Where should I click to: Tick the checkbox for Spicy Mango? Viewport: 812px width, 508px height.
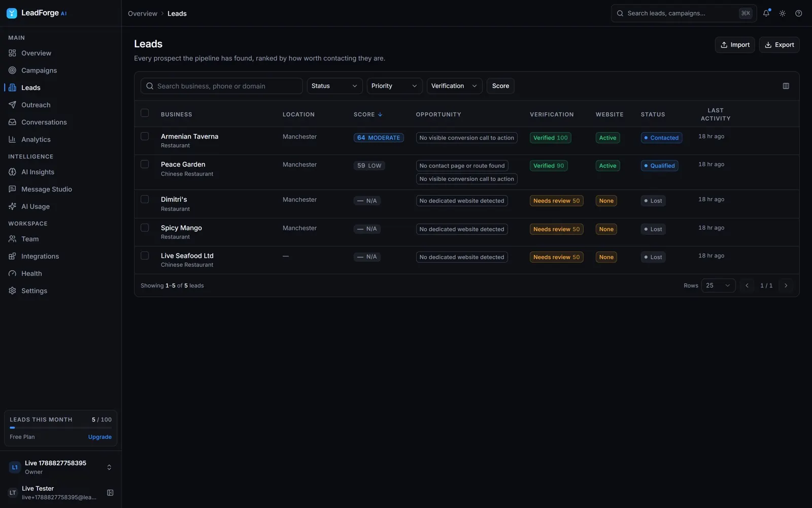(x=145, y=228)
